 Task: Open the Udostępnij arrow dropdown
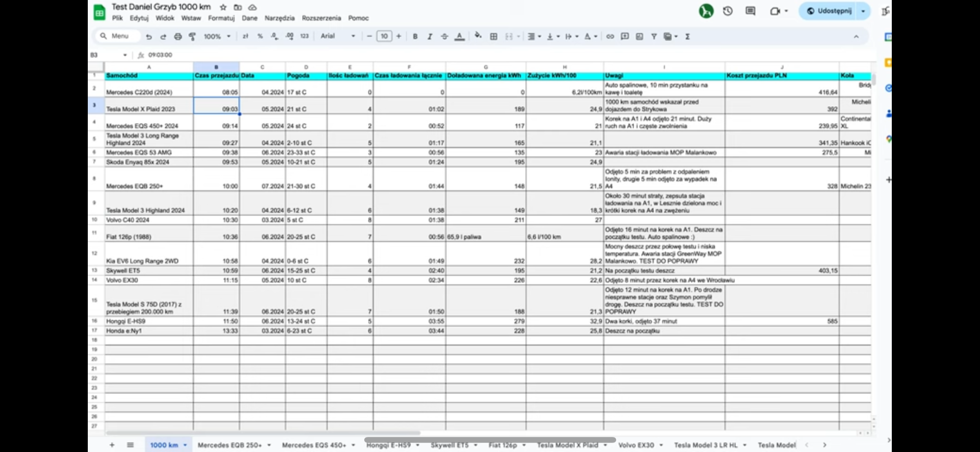pyautogui.click(x=863, y=11)
